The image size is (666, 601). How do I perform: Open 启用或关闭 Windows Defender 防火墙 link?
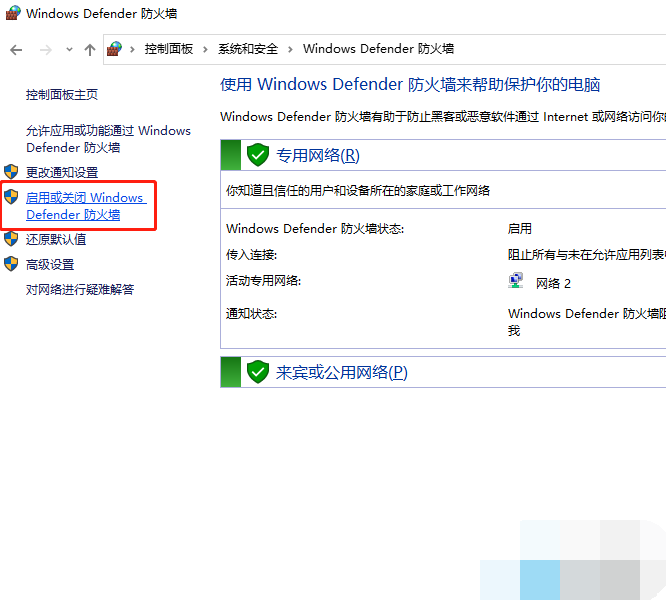(85, 206)
